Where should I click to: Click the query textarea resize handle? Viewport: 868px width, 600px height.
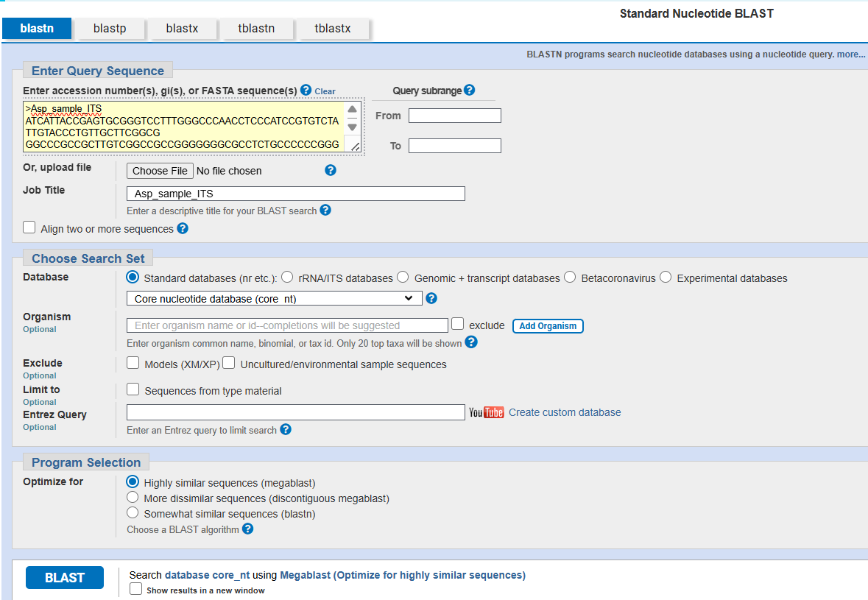(356, 147)
